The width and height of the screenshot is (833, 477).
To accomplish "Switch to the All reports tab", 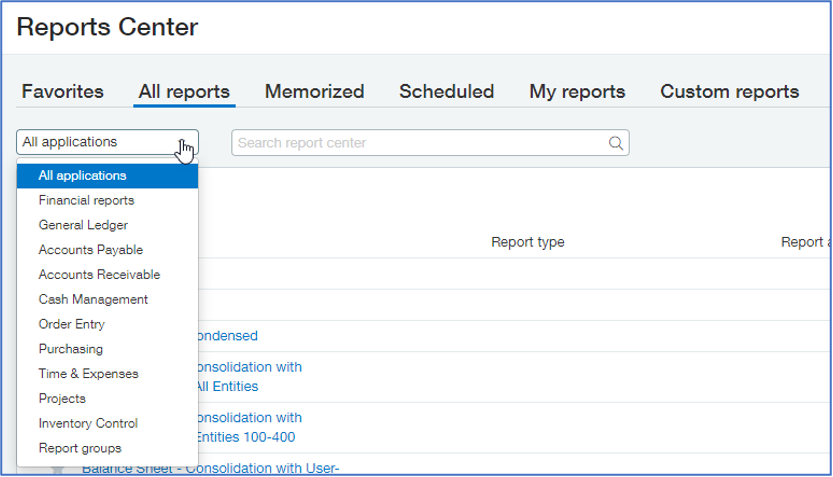I will point(184,92).
